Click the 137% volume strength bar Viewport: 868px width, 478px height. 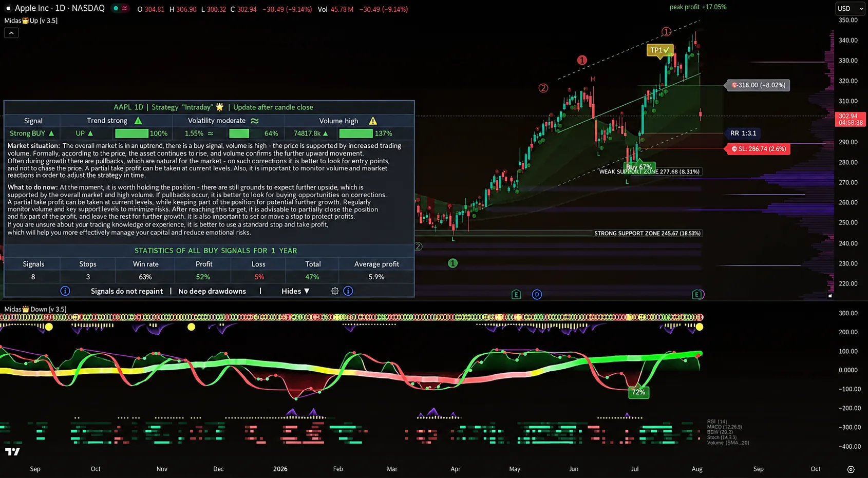[356, 133]
